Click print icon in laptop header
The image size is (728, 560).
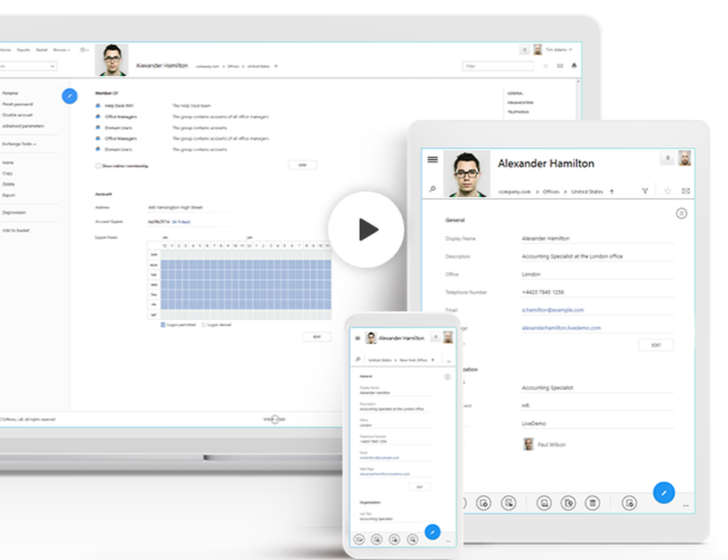574,66
